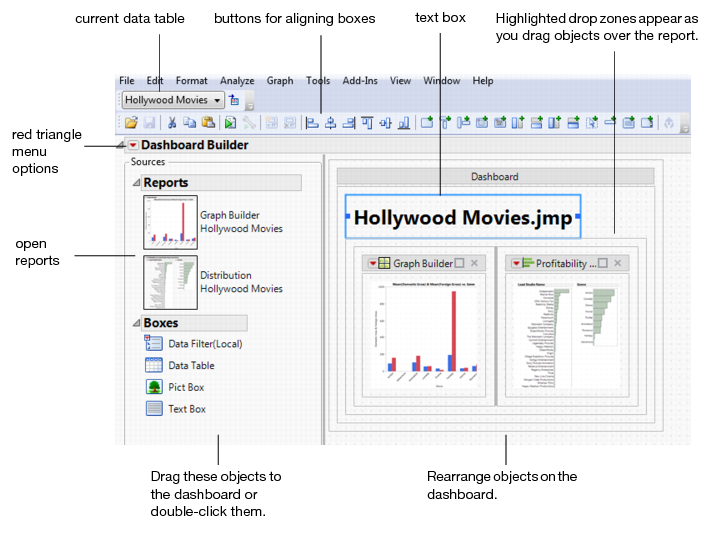Close the Graph Builder dashboard panel
The height and width of the screenshot is (546, 703).
(x=475, y=264)
